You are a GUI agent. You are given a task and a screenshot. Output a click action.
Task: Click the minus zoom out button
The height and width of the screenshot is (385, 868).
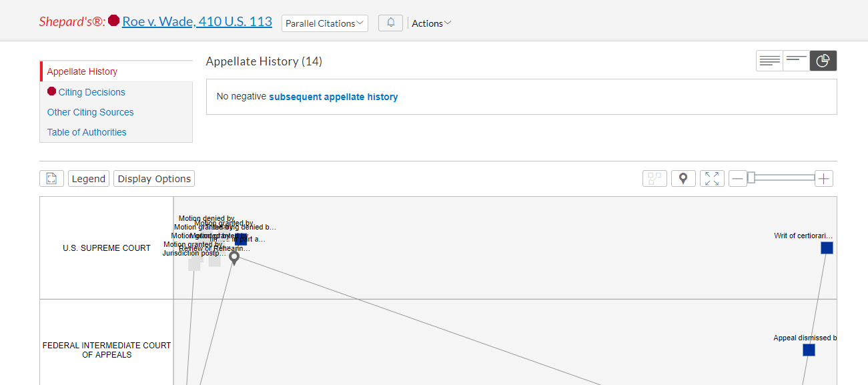(x=737, y=179)
